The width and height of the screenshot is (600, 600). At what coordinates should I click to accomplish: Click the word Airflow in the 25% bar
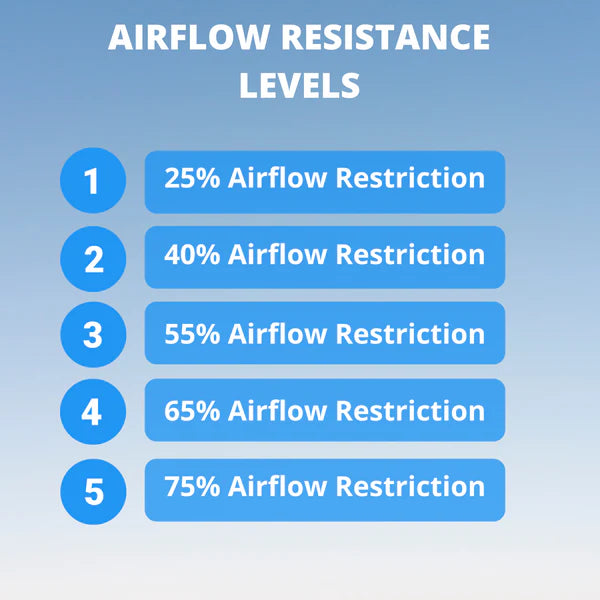pos(277,179)
